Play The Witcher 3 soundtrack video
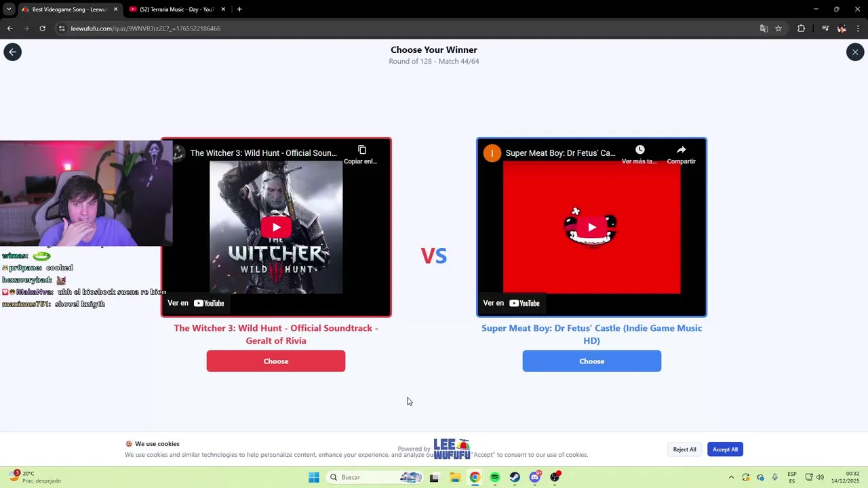 (276, 228)
